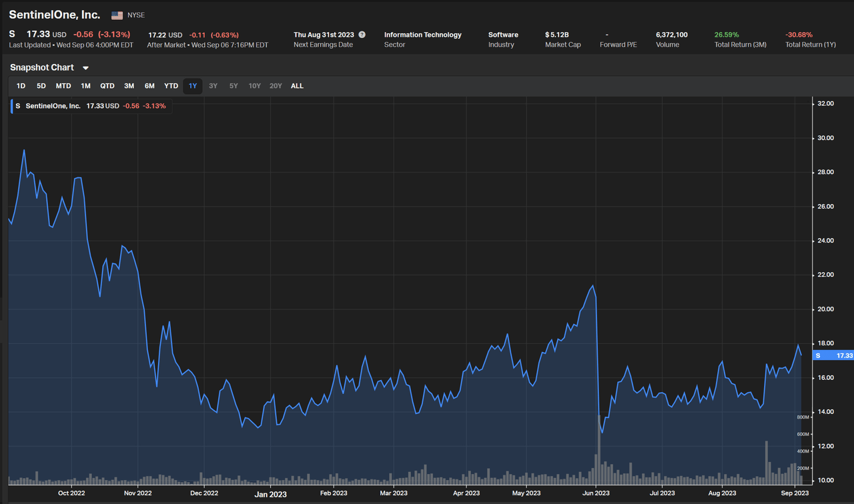Click the Jan 2023 label on time axis

(270, 494)
